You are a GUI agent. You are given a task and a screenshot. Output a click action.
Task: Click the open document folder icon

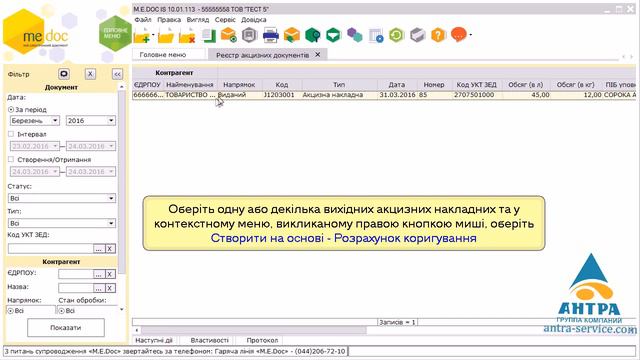coord(166,36)
